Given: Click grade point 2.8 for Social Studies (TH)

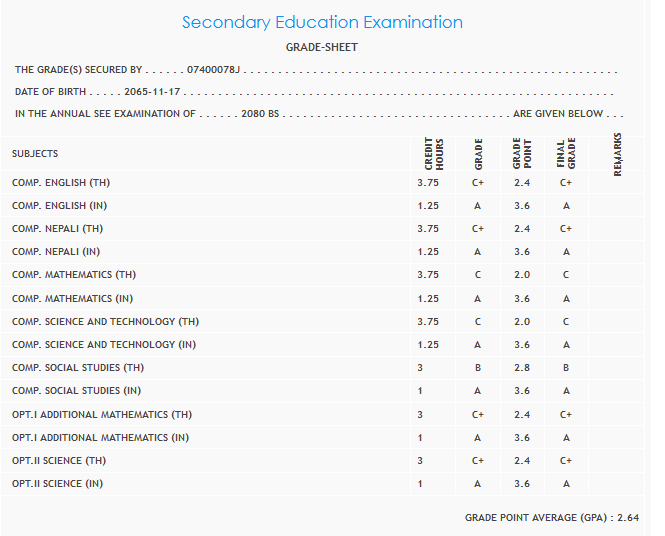Looking at the screenshot, I should click(522, 368).
